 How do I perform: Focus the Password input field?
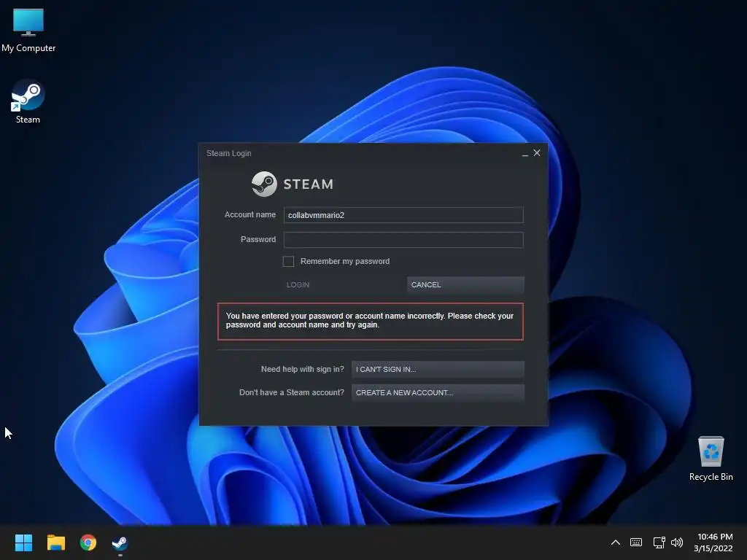(x=403, y=239)
